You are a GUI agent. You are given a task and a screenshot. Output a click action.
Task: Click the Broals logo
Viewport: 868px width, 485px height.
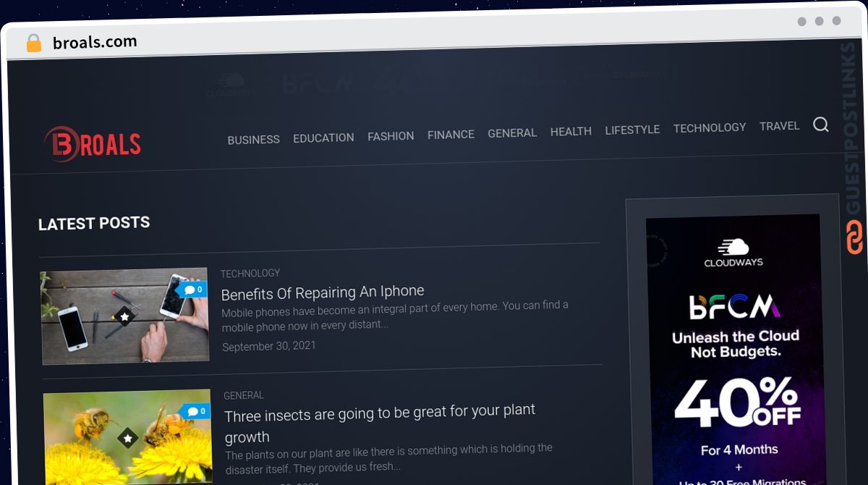(x=92, y=144)
